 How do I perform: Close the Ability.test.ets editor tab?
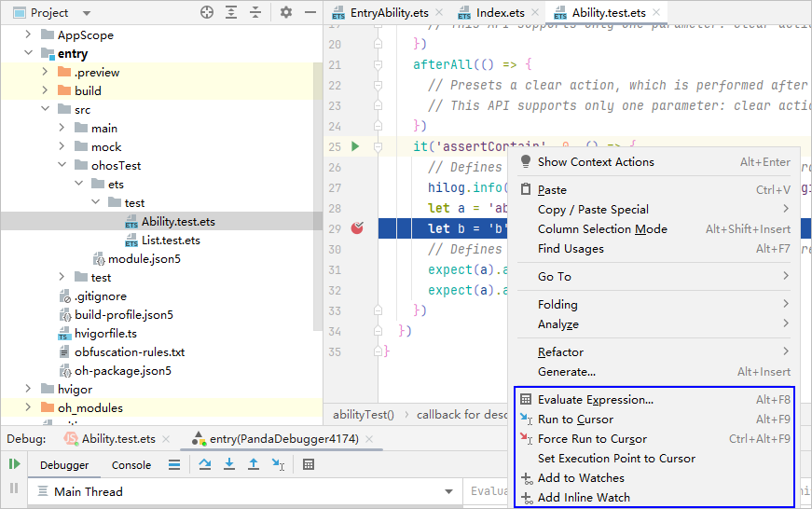pos(657,13)
